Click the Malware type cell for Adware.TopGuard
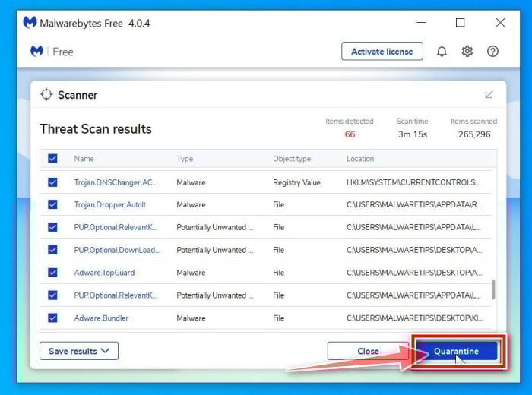Screen dimensions: 532x395 tap(191, 273)
